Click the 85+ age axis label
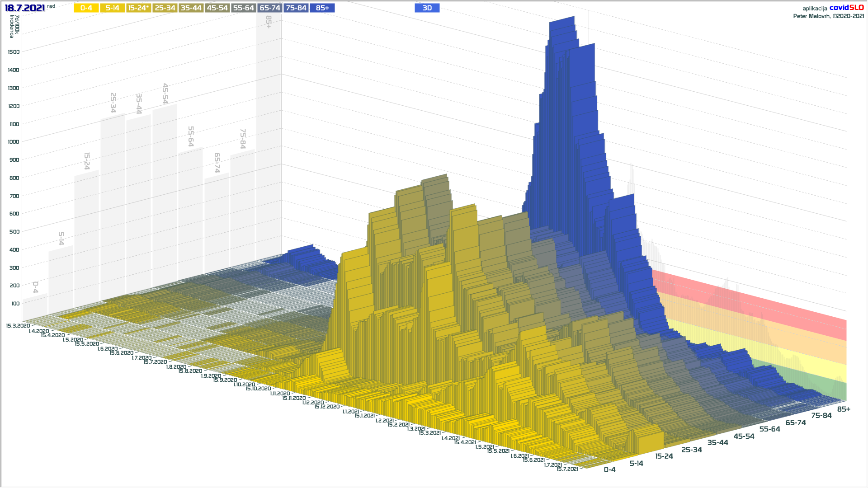The image size is (868, 488). [x=844, y=409]
